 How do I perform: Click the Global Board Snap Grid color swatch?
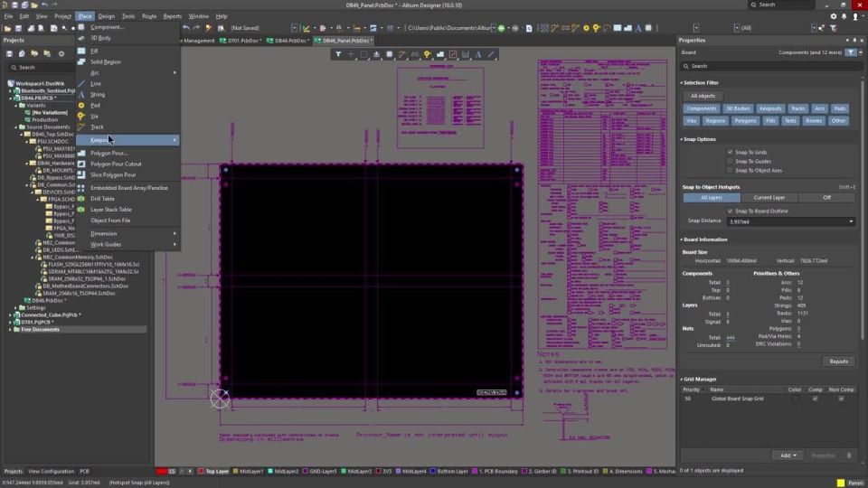(x=795, y=399)
